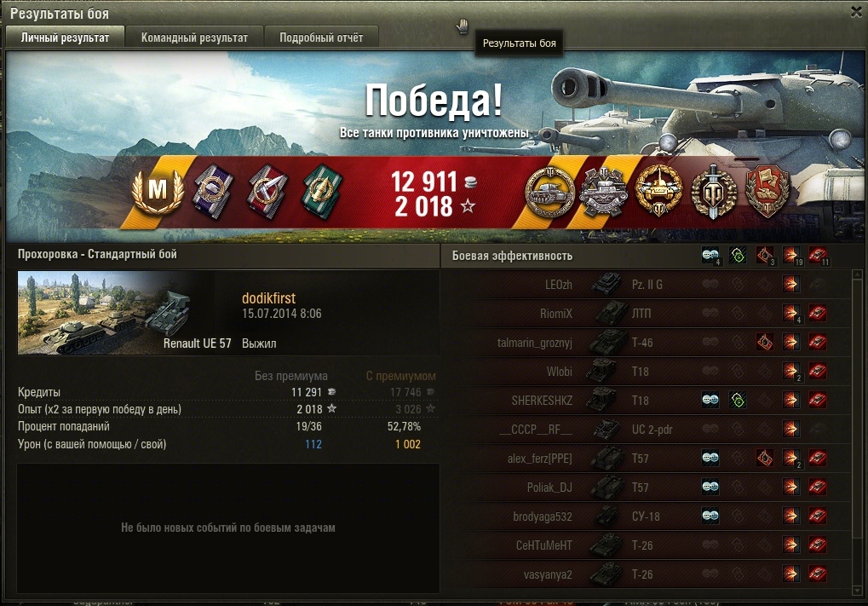868x606 pixels.
Task: Select the red flag shield achievement medal
Action: pos(767,192)
